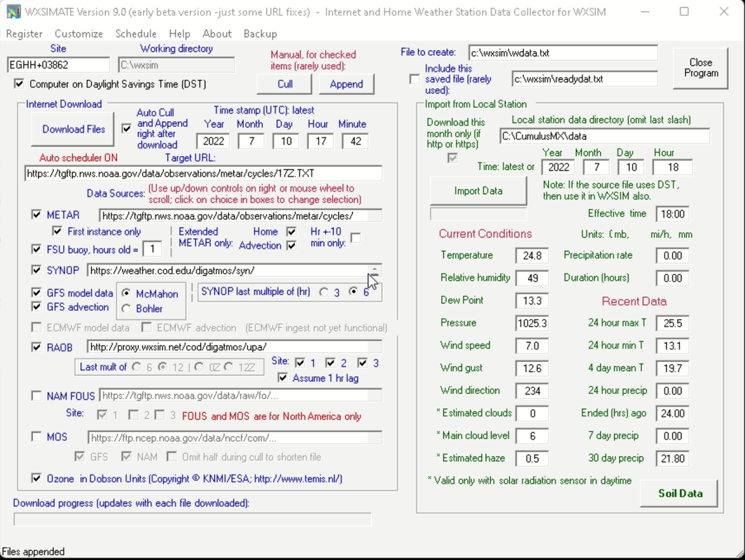This screenshot has width=745, height=560.
Task: Toggle First instance only checkbox
Action: tap(57, 231)
